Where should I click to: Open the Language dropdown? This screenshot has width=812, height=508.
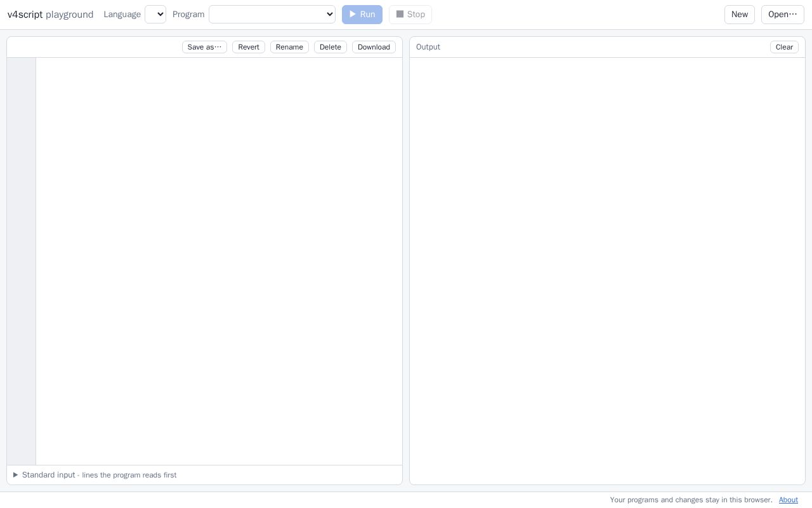point(155,15)
